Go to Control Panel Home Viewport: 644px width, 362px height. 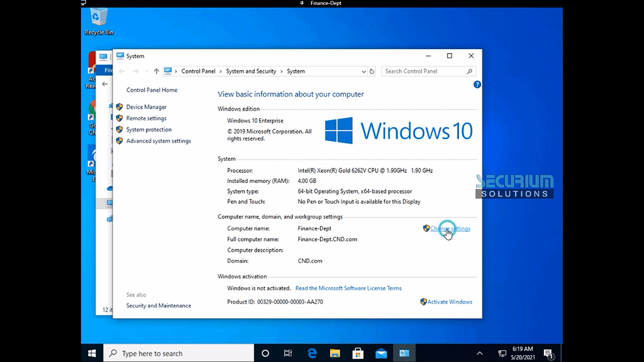point(152,90)
